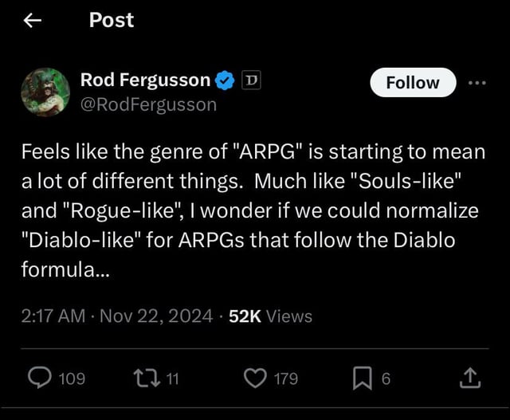Bookmark this post
The width and height of the screenshot is (510, 420).
pos(363,378)
